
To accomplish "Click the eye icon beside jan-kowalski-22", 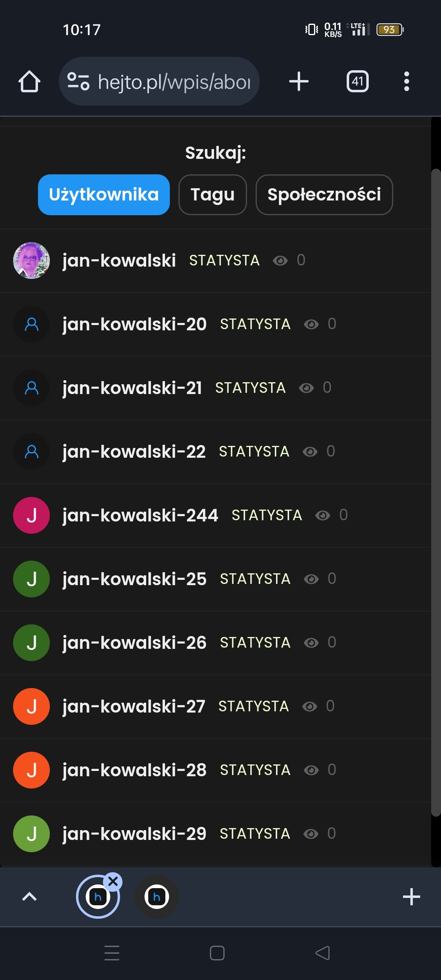I will (x=310, y=452).
